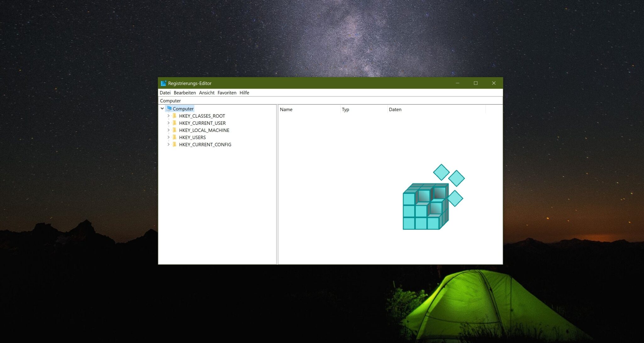Expand the HKEY_CLASSES_ROOT tree chevron
Viewport: 644px width, 343px height.
(169, 116)
